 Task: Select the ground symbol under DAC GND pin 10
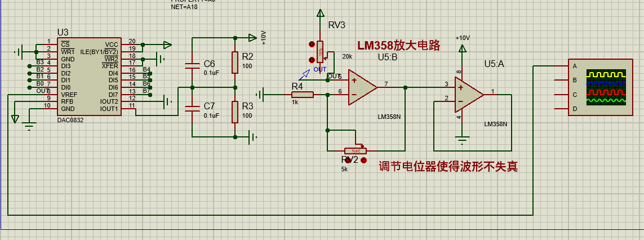pyautogui.click(x=29, y=127)
